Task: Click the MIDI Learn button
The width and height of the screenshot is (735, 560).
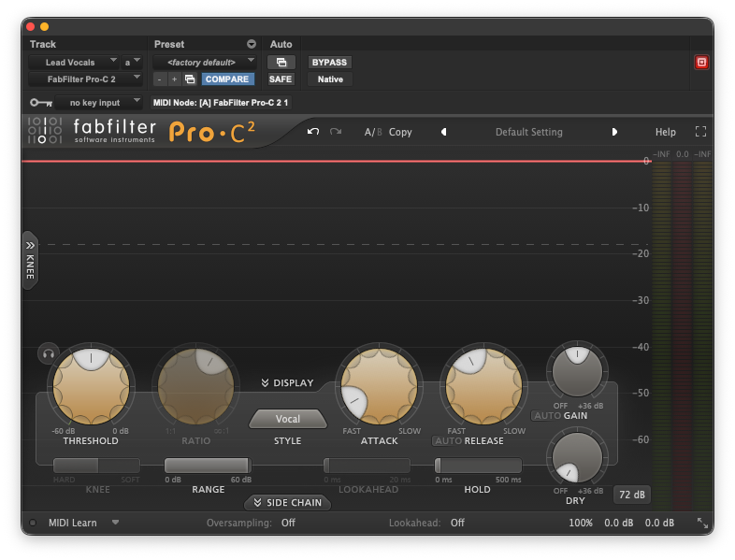Action: click(x=73, y=523)
